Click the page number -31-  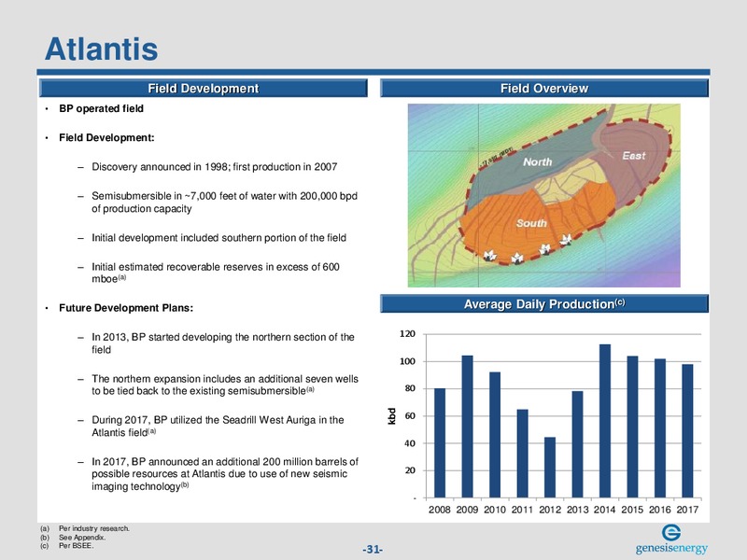pos(373,550)
